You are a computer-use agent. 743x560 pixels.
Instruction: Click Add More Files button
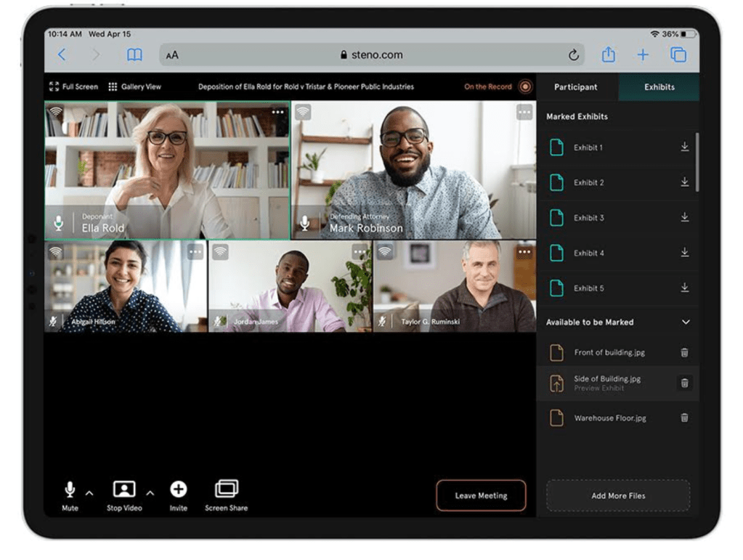pos(618,495)
